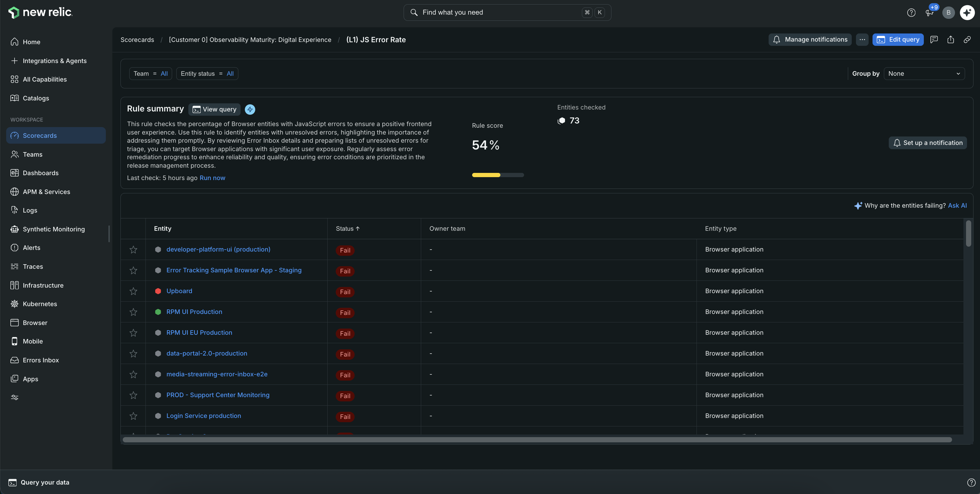Favorite the developer-platform-ui (production) entity
The height and width of the screenshot is (494, 980).
(x=133, y=250)
